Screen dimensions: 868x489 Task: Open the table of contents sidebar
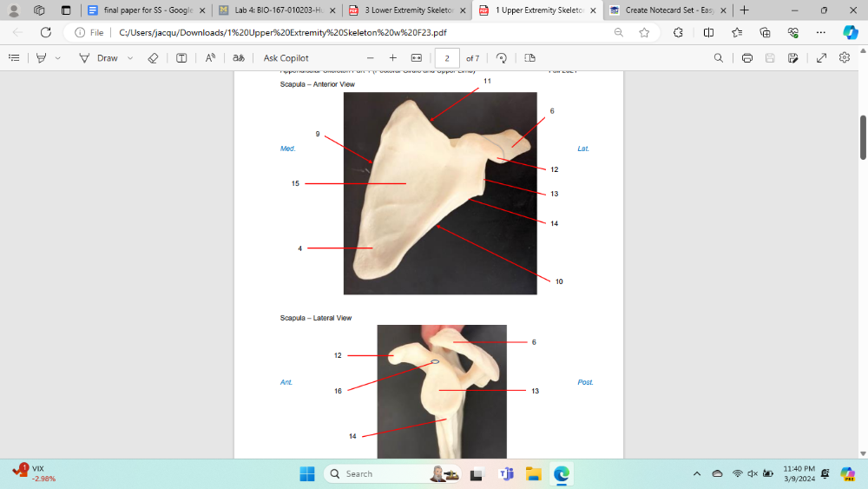pos(14,58)
